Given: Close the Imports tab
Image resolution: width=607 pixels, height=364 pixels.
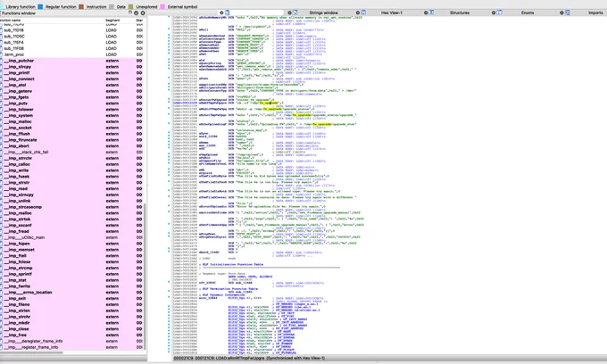Looking at the screenshot, I should coord(561,12).
